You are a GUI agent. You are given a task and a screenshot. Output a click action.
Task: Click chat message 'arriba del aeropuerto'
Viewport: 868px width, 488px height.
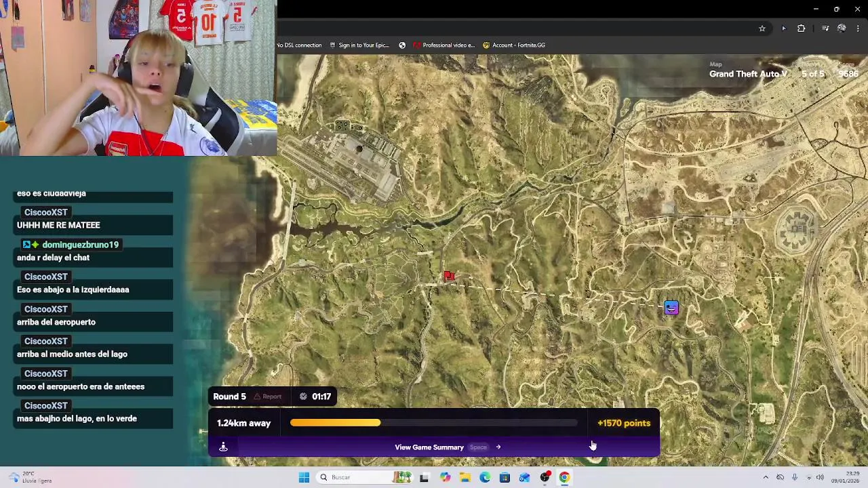point(56,322)
